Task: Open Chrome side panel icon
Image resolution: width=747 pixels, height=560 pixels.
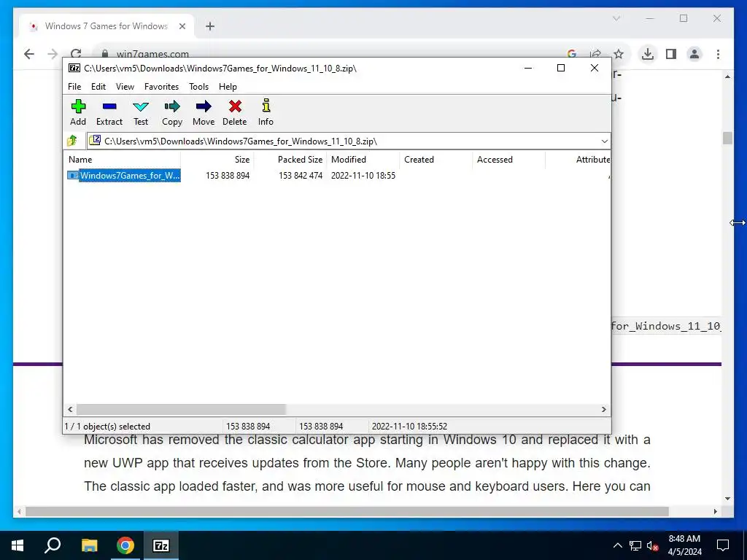Action: click(671, 54)
